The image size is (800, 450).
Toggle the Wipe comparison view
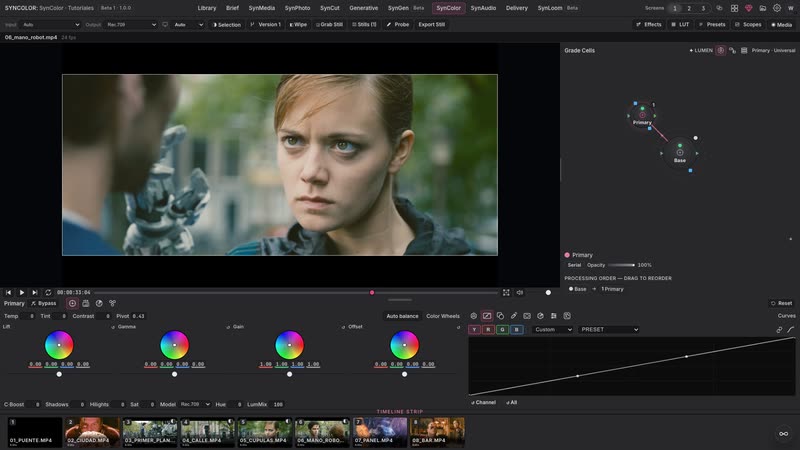pos(298,24)
